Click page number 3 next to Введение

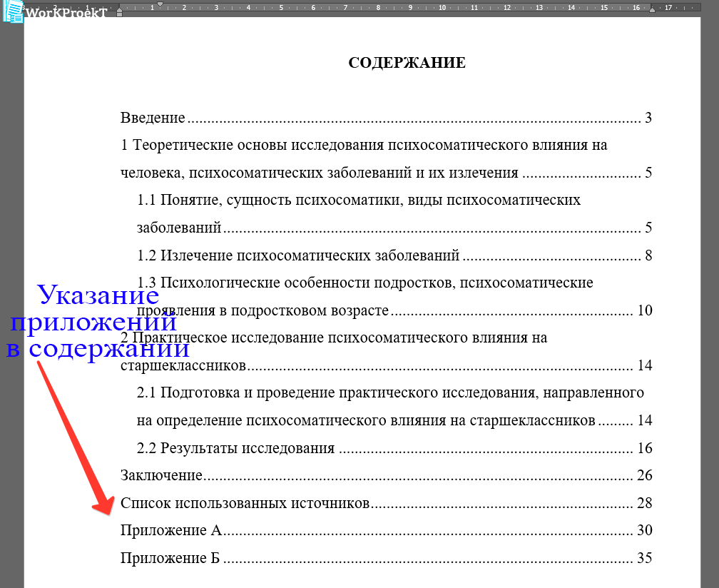coord(648,118)
